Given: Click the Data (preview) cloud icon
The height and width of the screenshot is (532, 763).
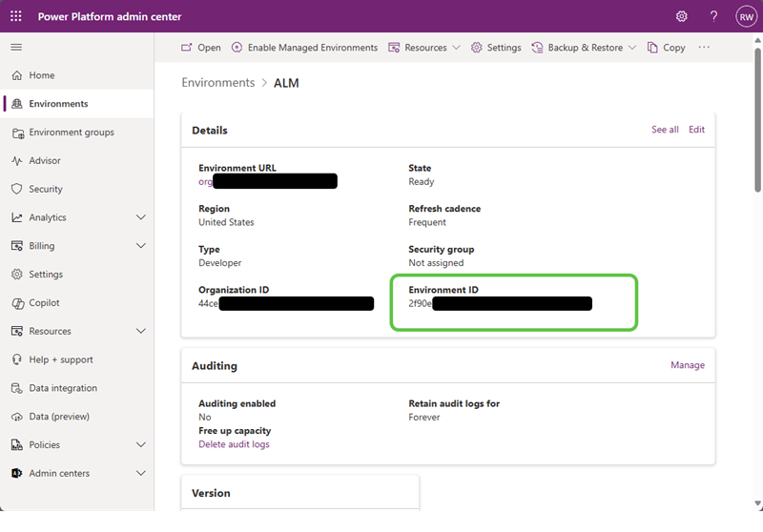Looking at the screenshot, I should click(x=17, y=417).
